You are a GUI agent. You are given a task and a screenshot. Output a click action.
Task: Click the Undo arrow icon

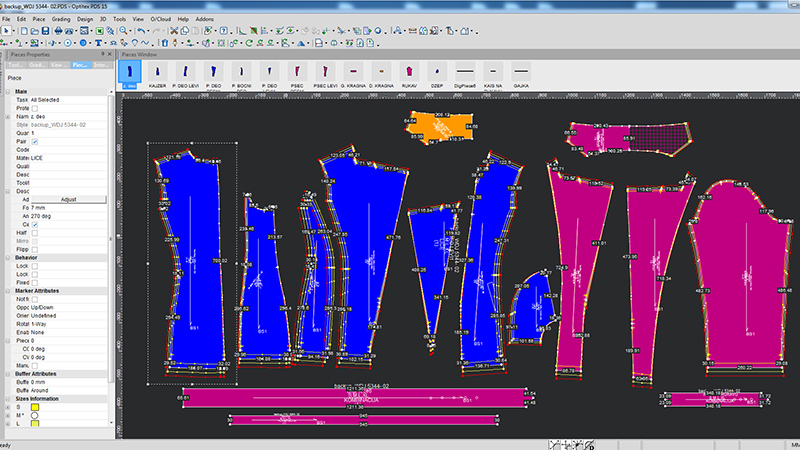point(141,31)
